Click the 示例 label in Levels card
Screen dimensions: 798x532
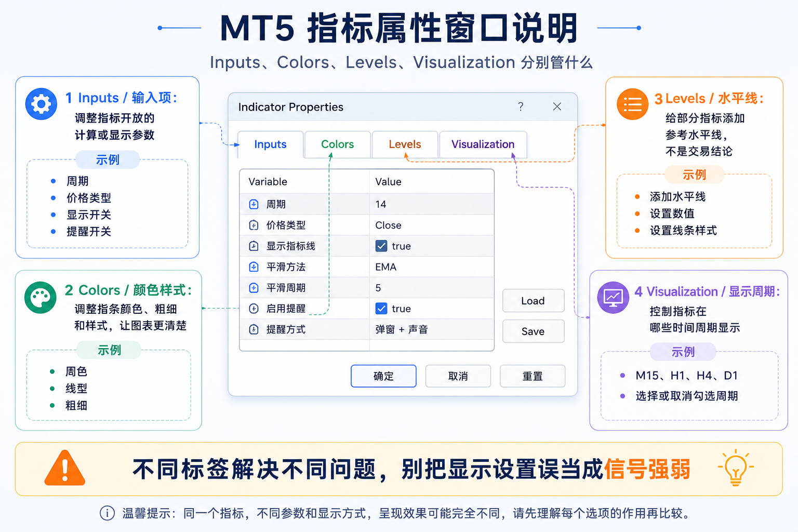694,175
